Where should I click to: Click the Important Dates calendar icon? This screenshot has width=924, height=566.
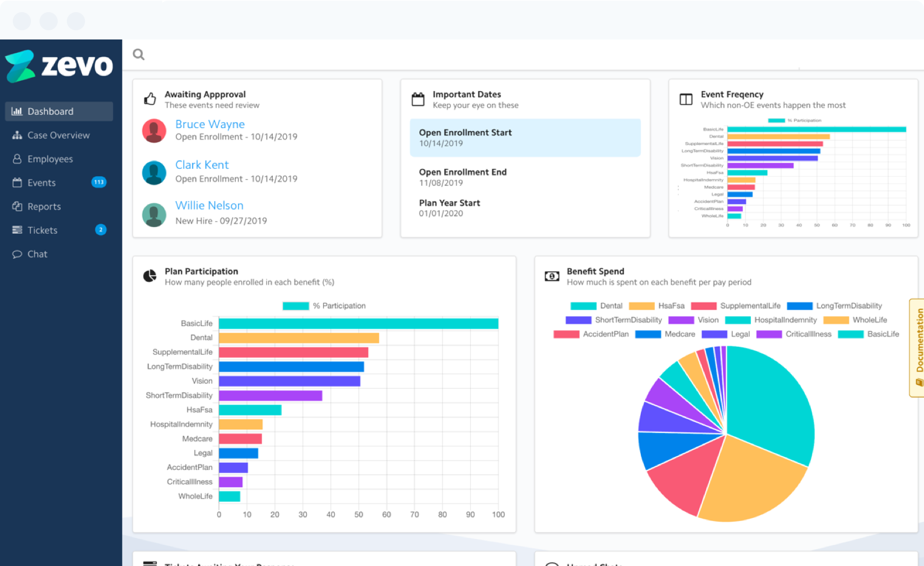[x=418, y=99]
